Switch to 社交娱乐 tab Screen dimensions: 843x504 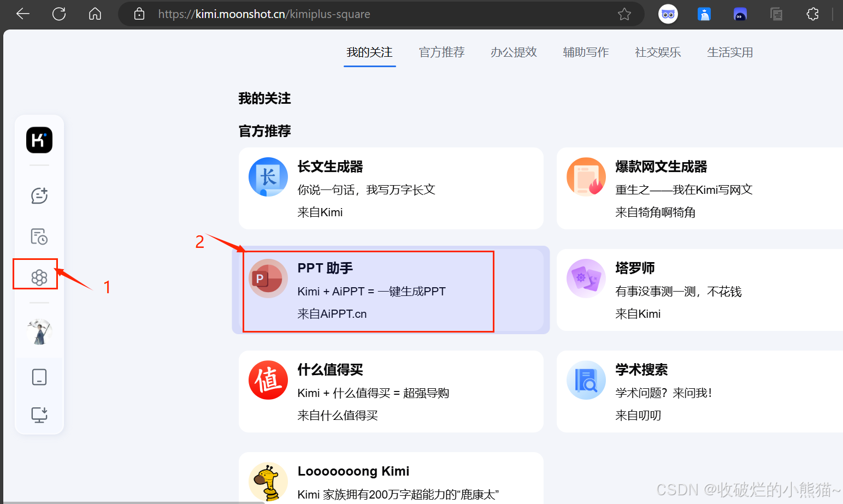[x=658, y=52]
